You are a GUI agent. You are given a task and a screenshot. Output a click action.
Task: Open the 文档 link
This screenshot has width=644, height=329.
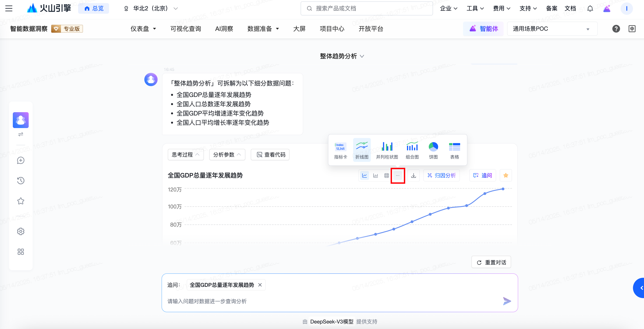coord(570,9)
